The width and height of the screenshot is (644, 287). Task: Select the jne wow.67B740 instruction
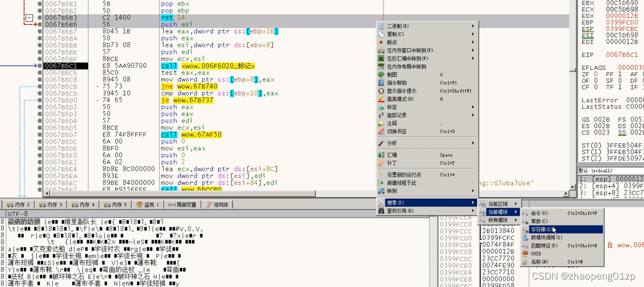[189, 87]
